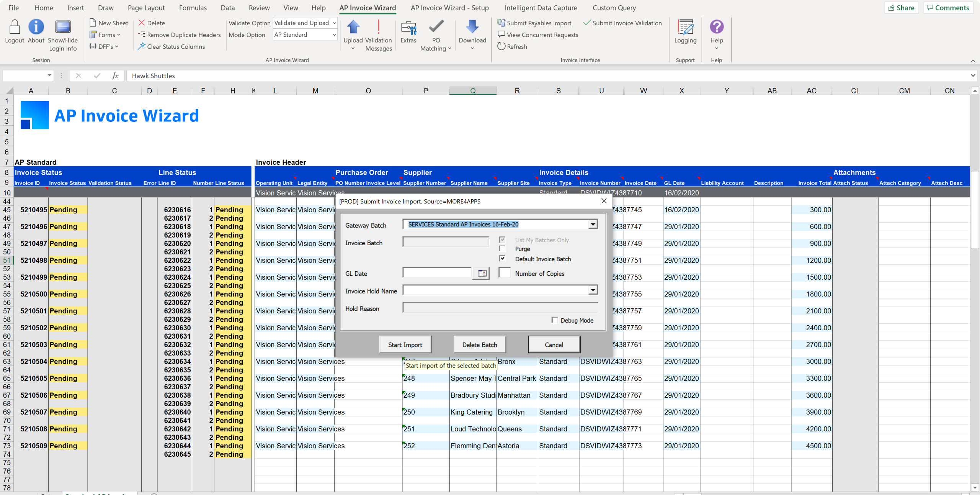This screenshot has height=495, width=980.
Task: Click the Upload arrow icon
Action: [x=353, y=27]
